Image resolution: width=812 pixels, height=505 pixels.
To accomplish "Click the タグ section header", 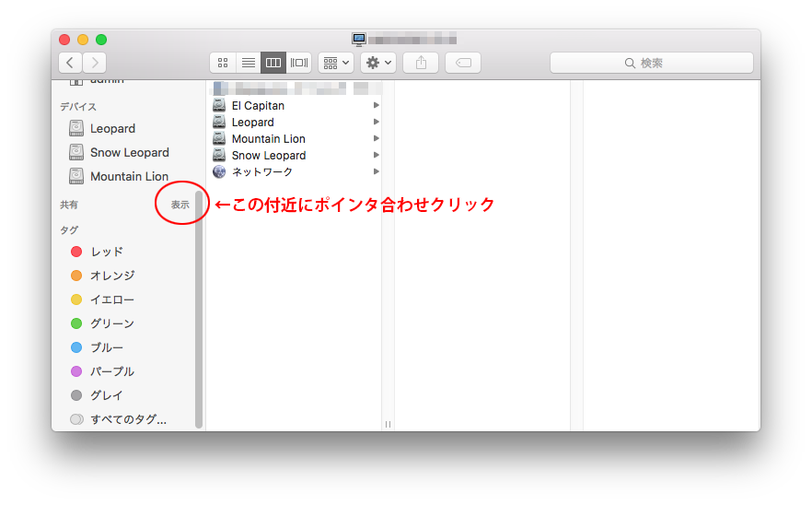I will click(69, 229).
